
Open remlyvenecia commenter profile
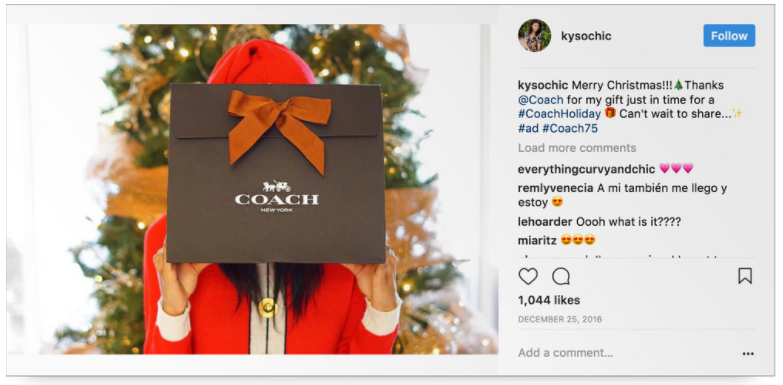pyautogui.click(x=555, y=188)
